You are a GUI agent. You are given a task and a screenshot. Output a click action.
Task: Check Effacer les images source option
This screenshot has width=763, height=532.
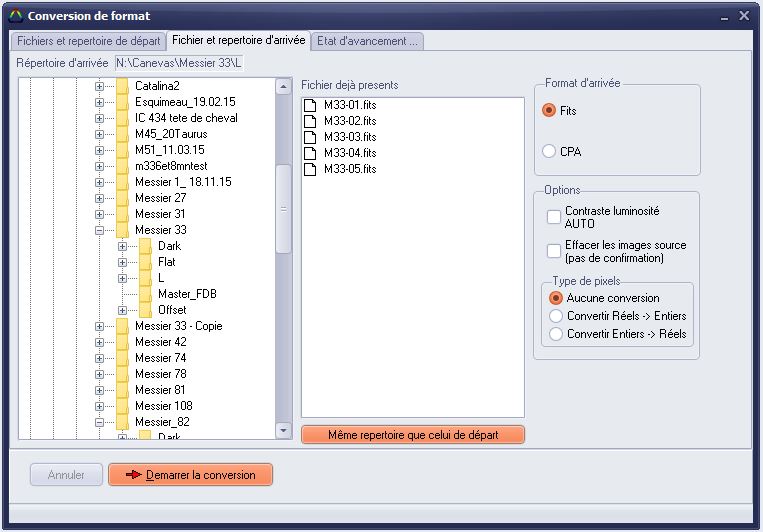[x=554, y=251]
